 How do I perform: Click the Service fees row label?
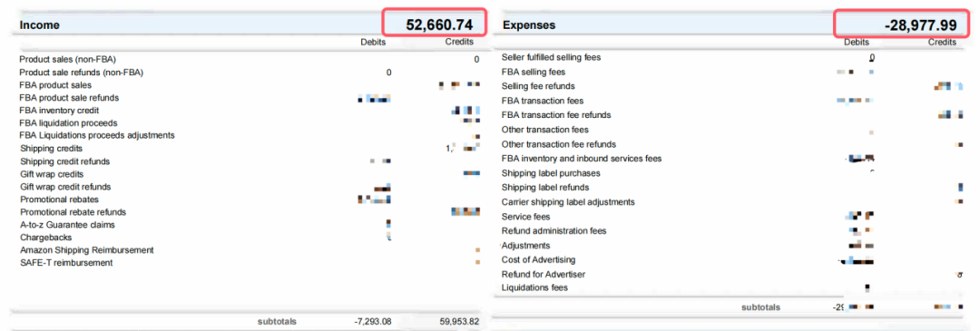pyautogui.click(x=526, y=217)
